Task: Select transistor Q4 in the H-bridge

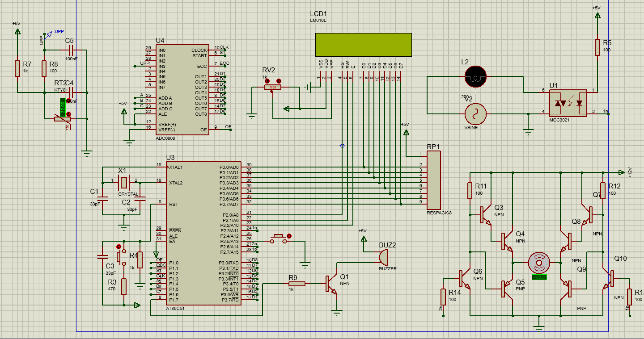Action: coord(507,242)
